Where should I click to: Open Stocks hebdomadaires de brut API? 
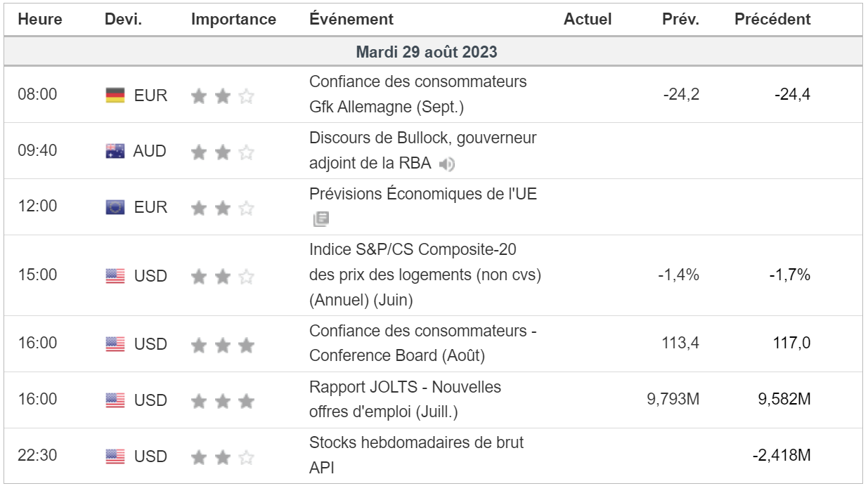[416, 443]
